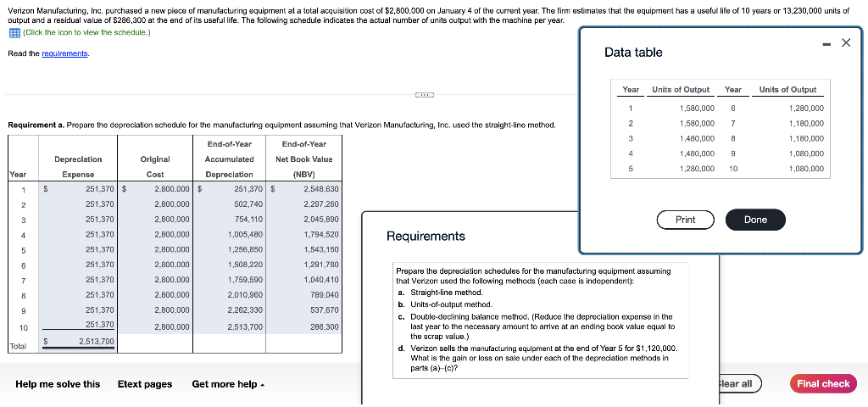Viewport: 868px width, 407px height.
Task: Click net book value 286,300 cell
Action: 304,327
